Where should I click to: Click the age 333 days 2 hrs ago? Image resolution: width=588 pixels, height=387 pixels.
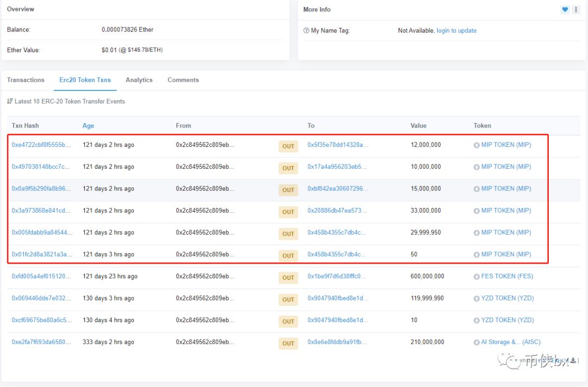(x=108, y=342)
